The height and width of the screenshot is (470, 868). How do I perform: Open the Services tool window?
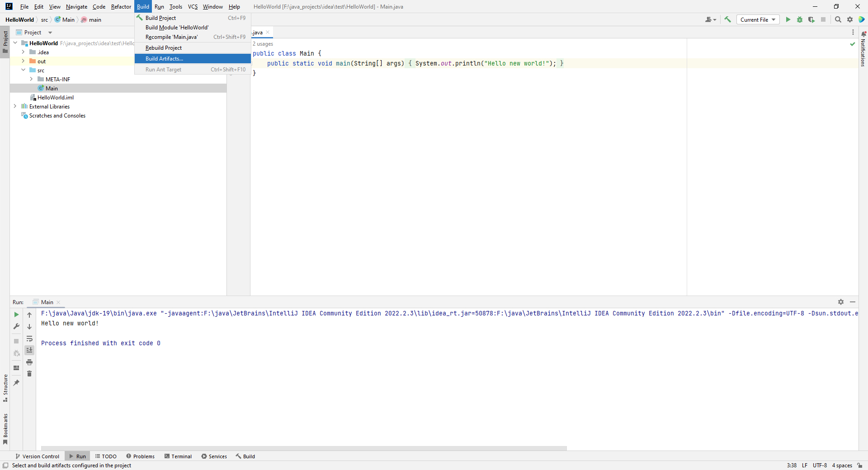pos(214,456)
